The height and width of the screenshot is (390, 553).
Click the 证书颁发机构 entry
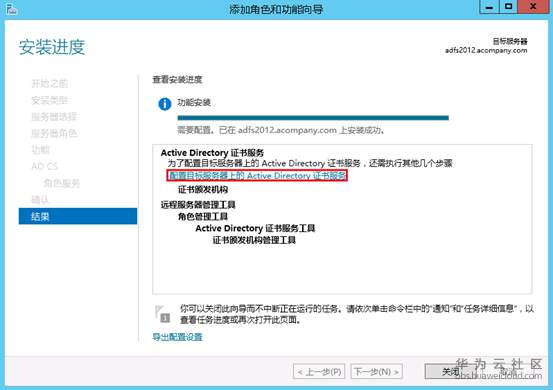point(203,189)
